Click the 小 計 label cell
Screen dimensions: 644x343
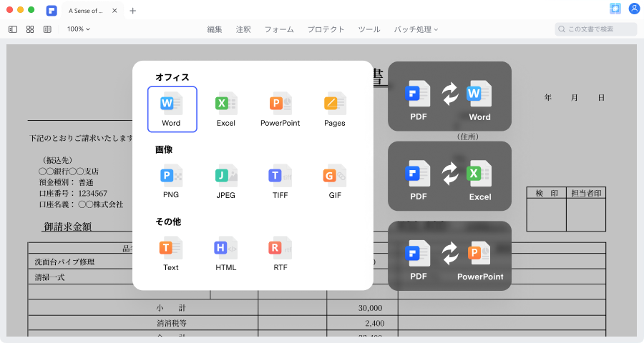pyautogui.click(x=171, y=308)
